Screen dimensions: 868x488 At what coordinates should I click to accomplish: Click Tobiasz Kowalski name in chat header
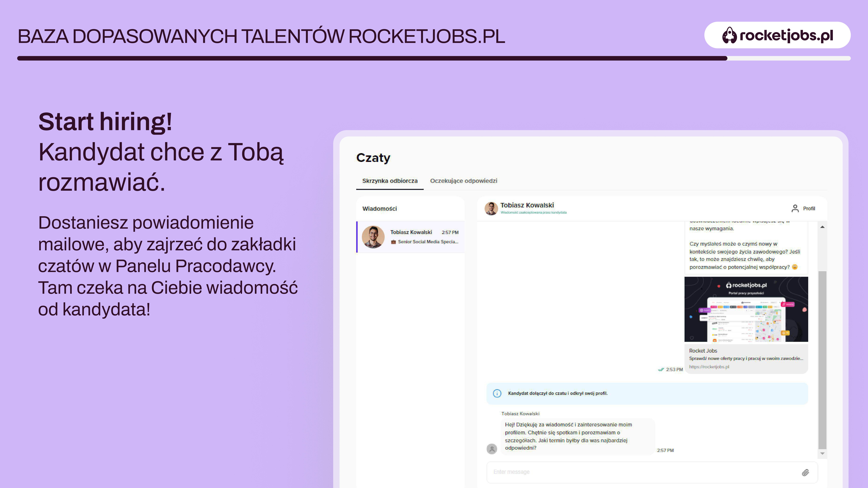tap(527, 205)
